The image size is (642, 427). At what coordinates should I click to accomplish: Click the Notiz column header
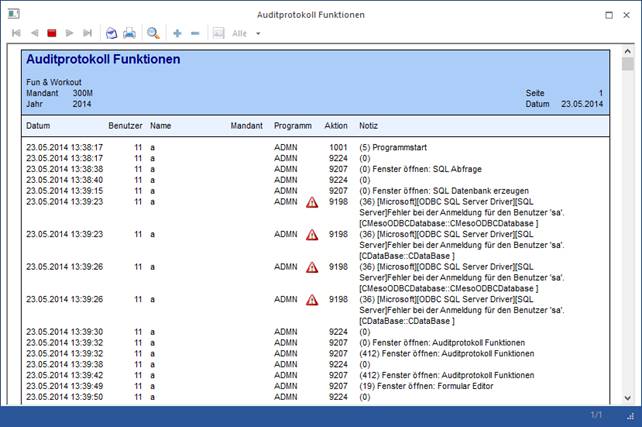369,126
